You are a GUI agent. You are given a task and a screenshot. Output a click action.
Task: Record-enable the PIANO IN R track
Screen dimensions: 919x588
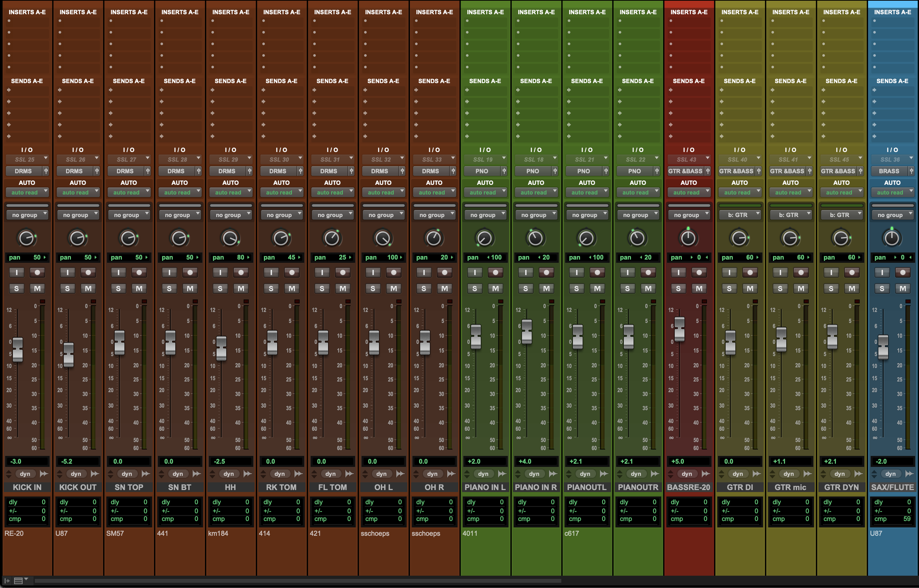point(546,272)
